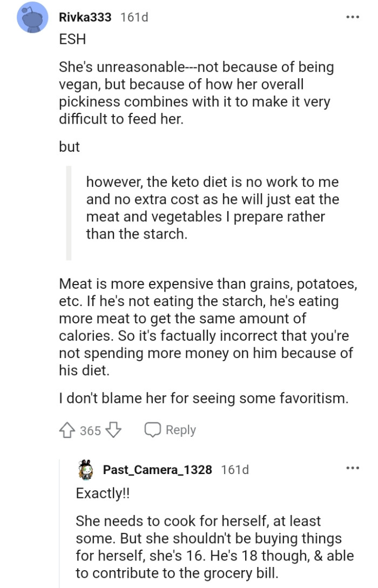
Task: Open the overflow menu on Past_Camera_1328's comment
Action: click(352, 469)
